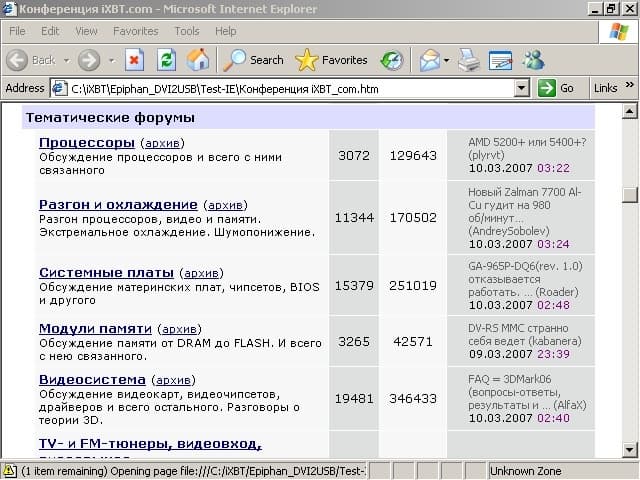Viewport: 640px width, 480px height.
Task: Expand the Links toolbar chevron
Action: tap(630, 85)
